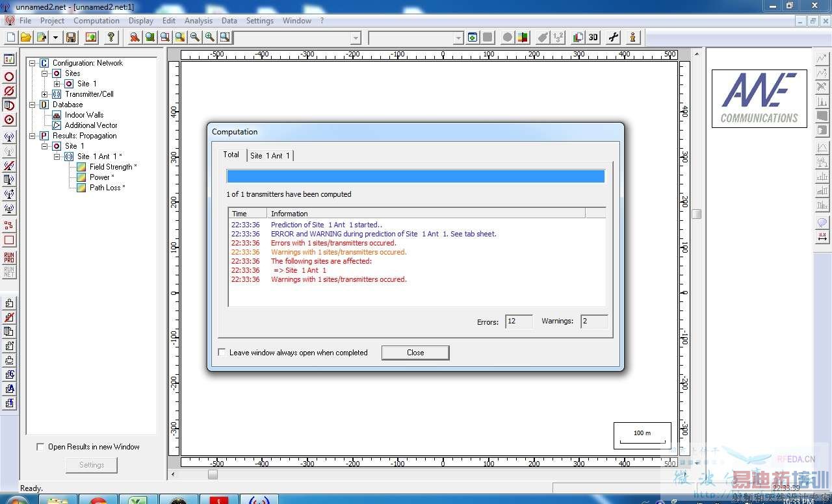The height and width of the screenshot is (504, 832).
Task: Zoom out with the minus magnifier icon
Action: [x=194, y=38]
